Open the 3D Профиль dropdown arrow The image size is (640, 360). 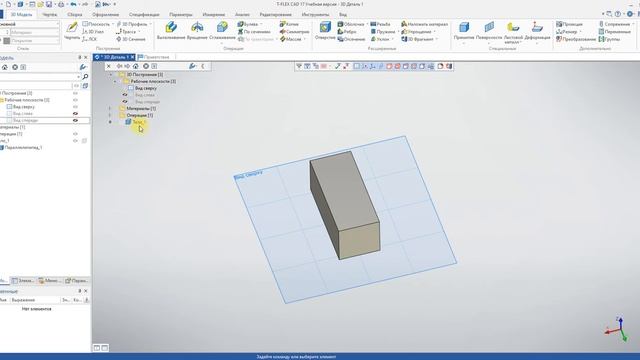(x=151, y=24)
